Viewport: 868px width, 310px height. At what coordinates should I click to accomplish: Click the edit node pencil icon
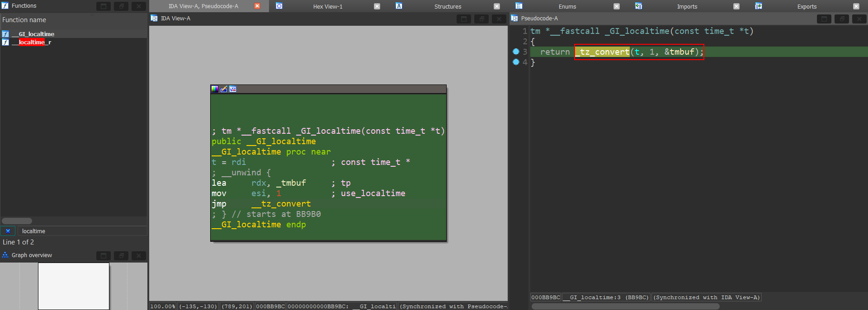(224, 89)
